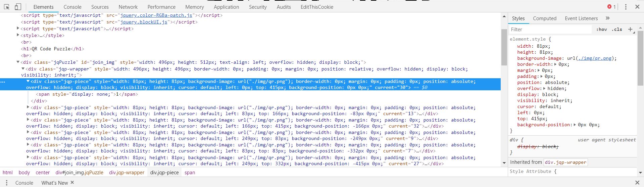Open the jquery.color-RGBa-patch.js link
644x187 pixels.
click(156, 15)
